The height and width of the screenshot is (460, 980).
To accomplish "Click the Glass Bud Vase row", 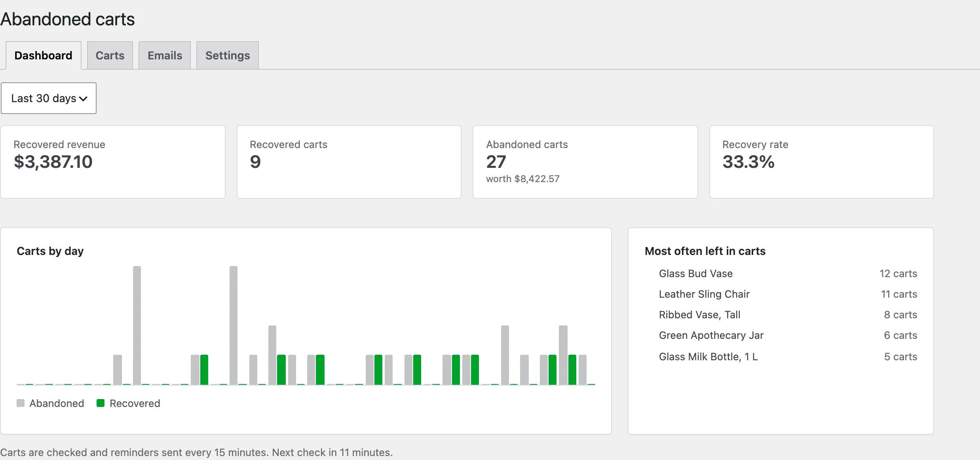I will point(788,274).
